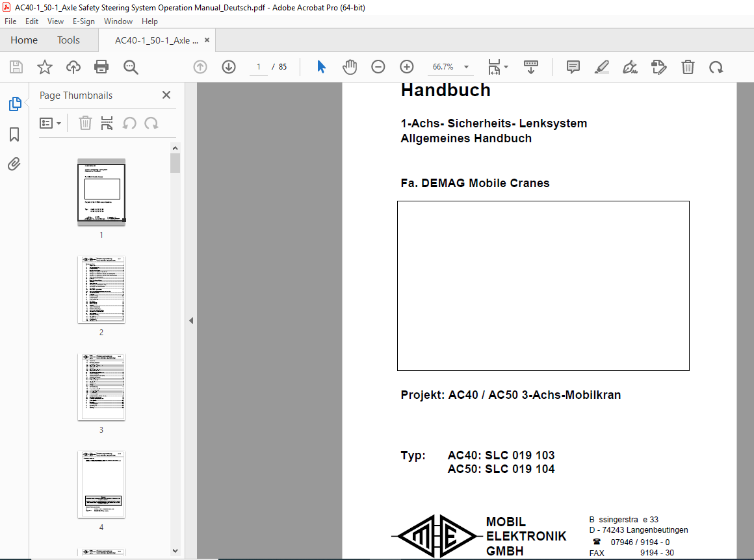Click the 'Handbuch' heading

[446, 90]
